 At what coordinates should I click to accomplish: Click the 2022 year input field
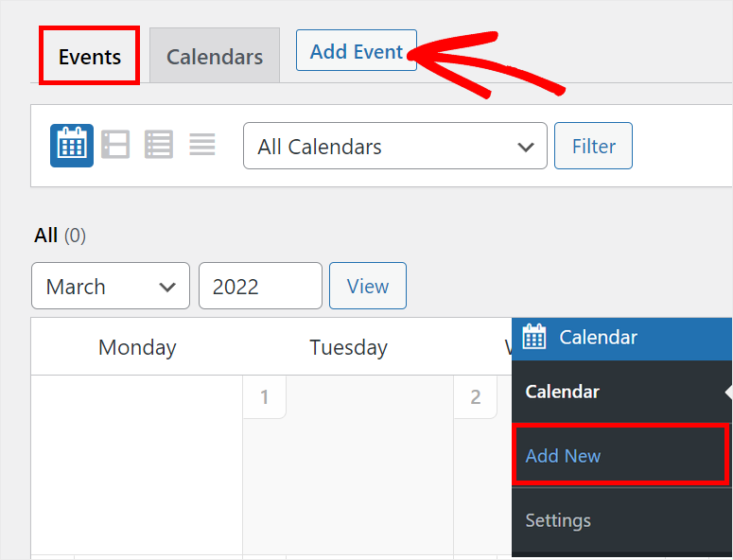click(260, 287)
